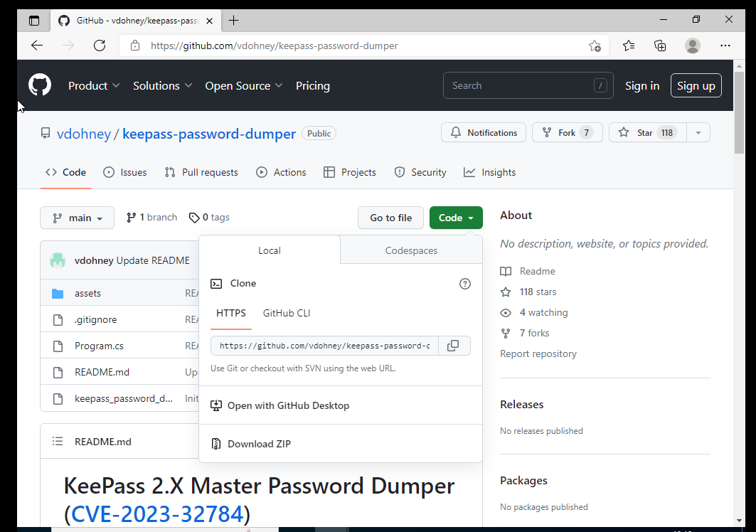View the 7 forks link
756x532 pixels.
(525, 334)
